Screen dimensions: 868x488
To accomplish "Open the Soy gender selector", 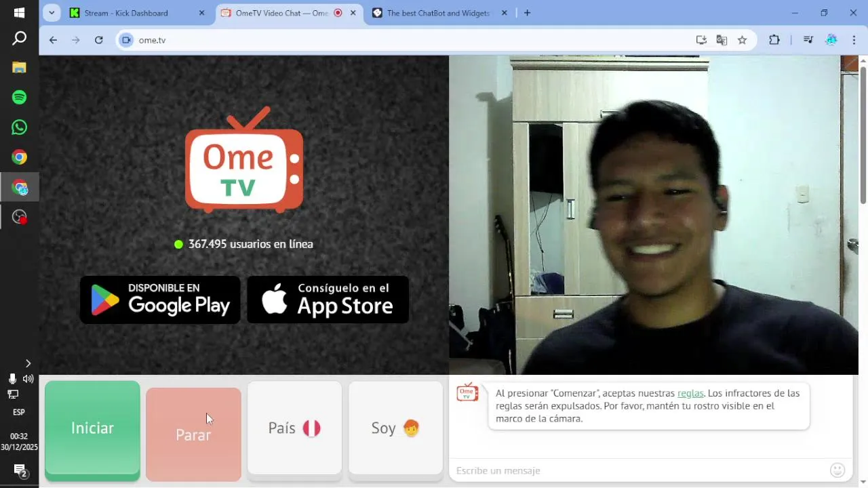I will (395, 428).
